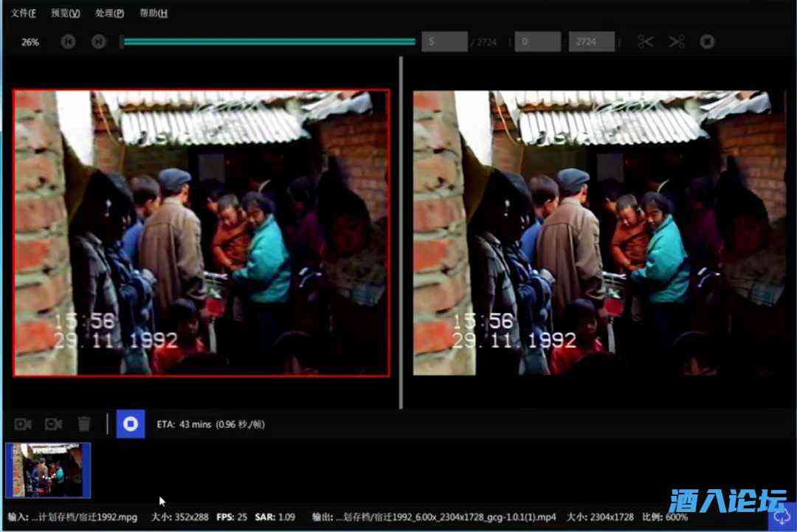Viewport: 797px width, 532px height.
Task: Select the video thumbnail in the queue
Action: [48, 470]
